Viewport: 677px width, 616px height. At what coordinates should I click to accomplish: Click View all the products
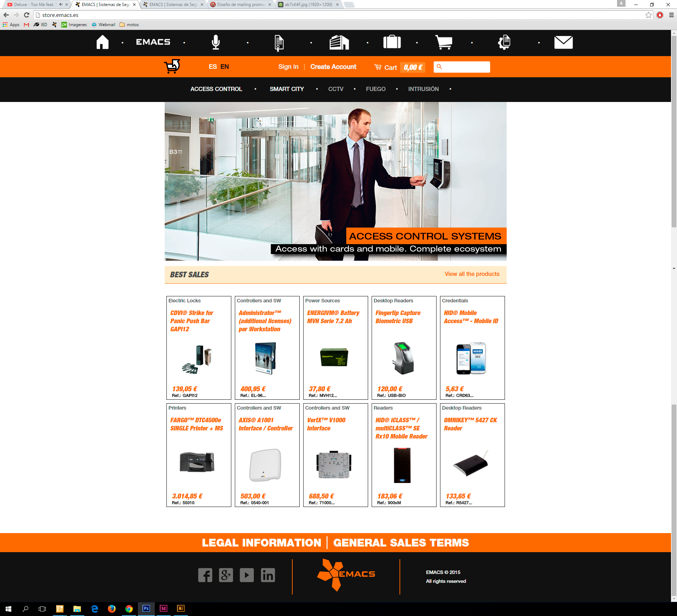[472, 274]
